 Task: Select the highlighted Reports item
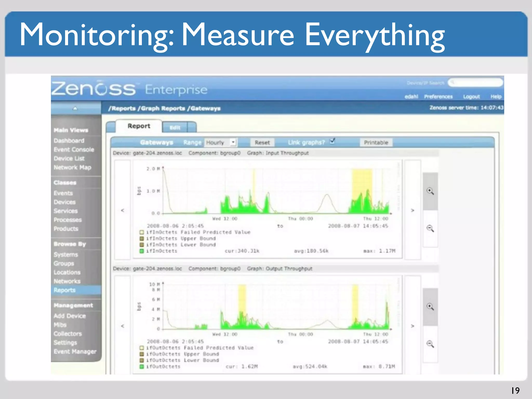click(x=76, y=290)
